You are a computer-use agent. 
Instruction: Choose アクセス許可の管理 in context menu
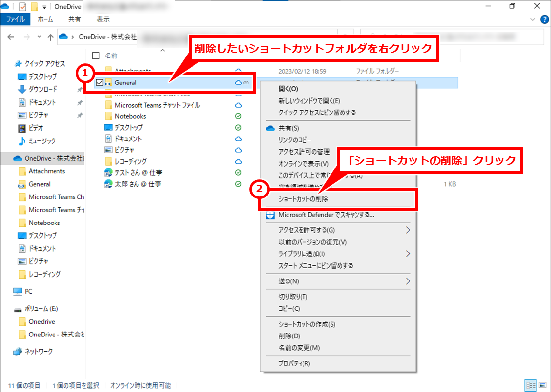(304, 152)
